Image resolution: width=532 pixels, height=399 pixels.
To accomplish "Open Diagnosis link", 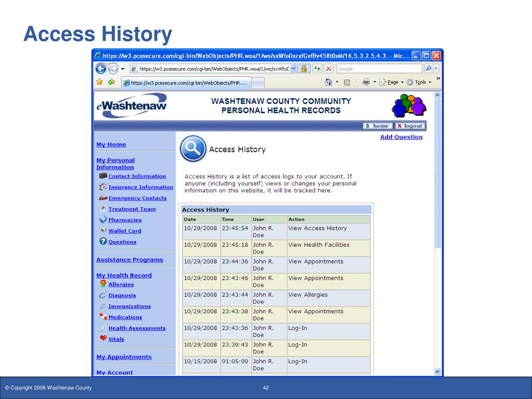I will (x=122, y=296).
